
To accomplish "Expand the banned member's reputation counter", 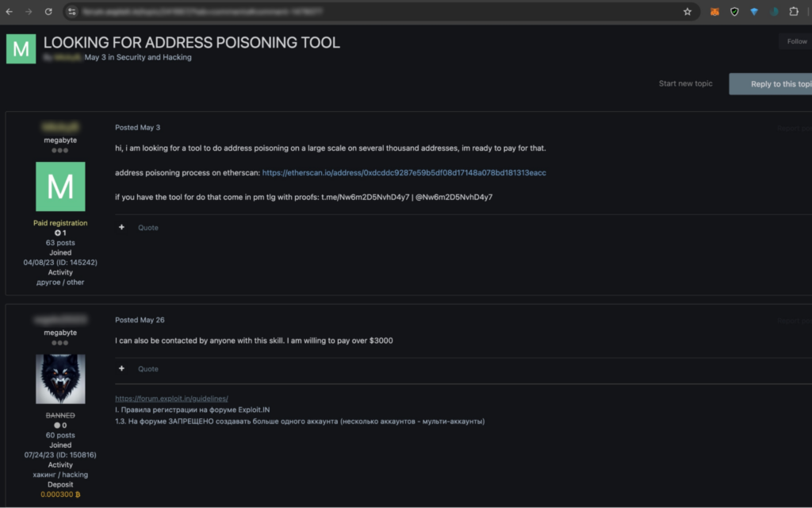I will point(60,425).
